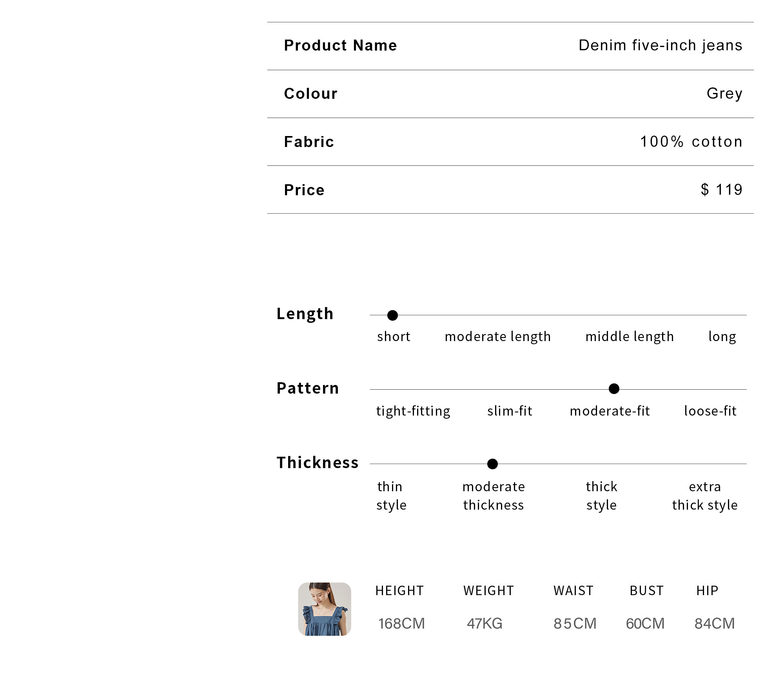Screen dimensions: 784x679
Task: Click the WEIGHT value 47KG
Action: pyautogui.click(x=485, y=623)
